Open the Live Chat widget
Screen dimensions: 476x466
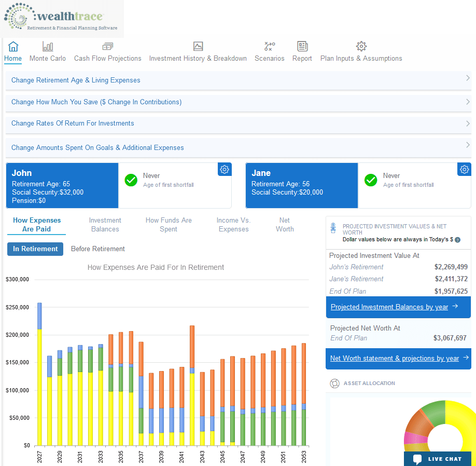(x=438, y=459)
